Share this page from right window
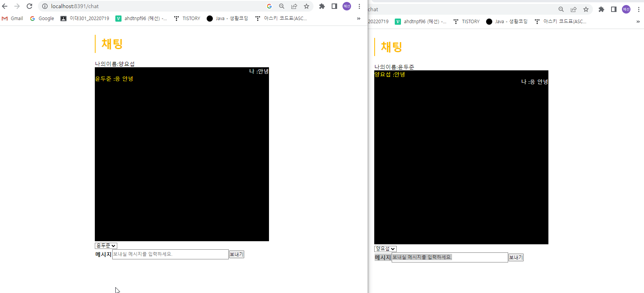This screenshot has height=293, width=644. click(x=574, y=9)
